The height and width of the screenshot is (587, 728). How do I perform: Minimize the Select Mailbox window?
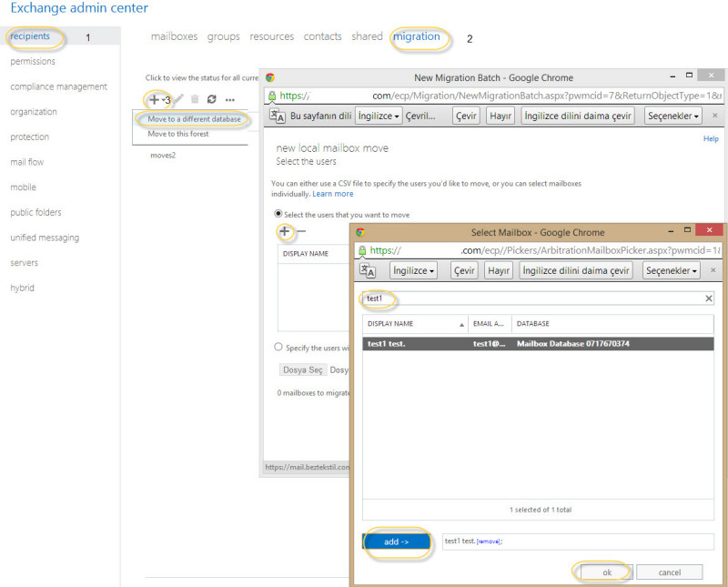(x=671, y=231)
